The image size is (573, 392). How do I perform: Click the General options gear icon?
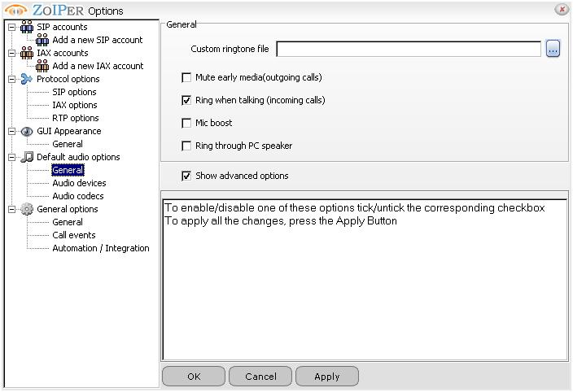pos(27,209)
